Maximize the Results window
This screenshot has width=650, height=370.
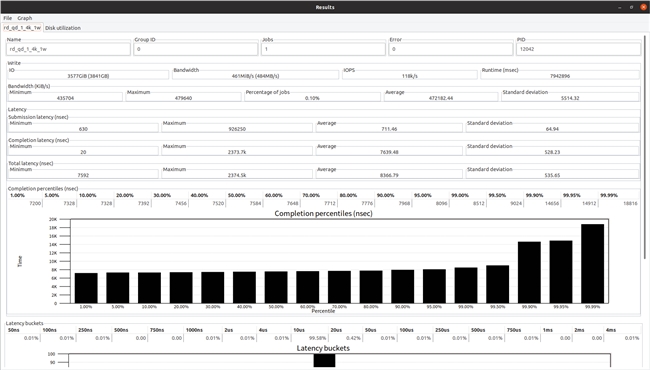[x=631, y=7]
